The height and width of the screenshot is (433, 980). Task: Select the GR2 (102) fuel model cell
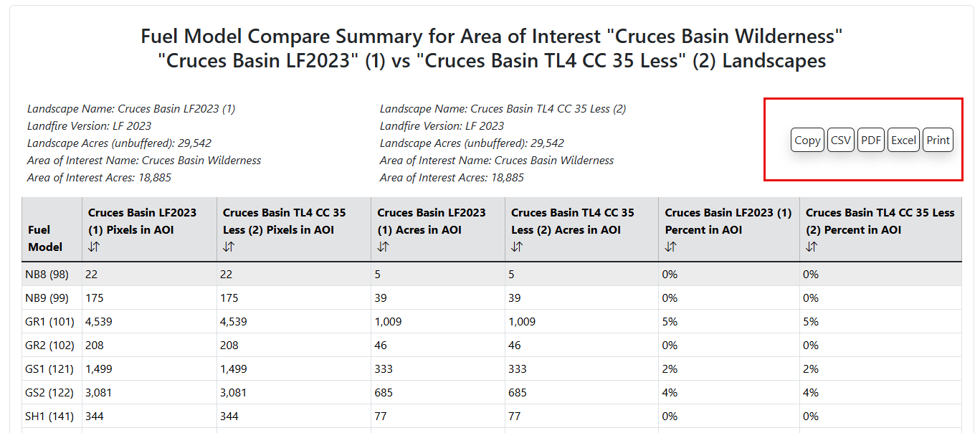tap(52, 345)
